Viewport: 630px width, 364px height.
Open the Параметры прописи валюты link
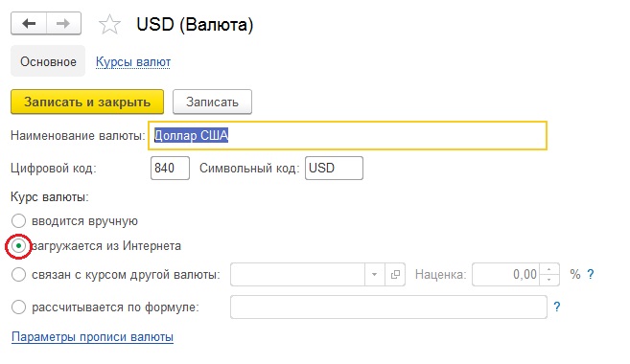pos(92,337)
